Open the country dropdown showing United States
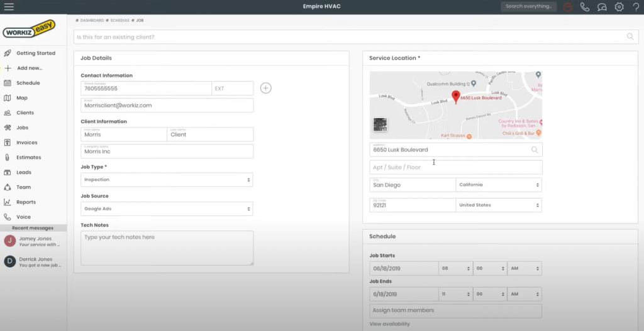Viewport: 644px width, 331px height. click(x=499, y=205)
